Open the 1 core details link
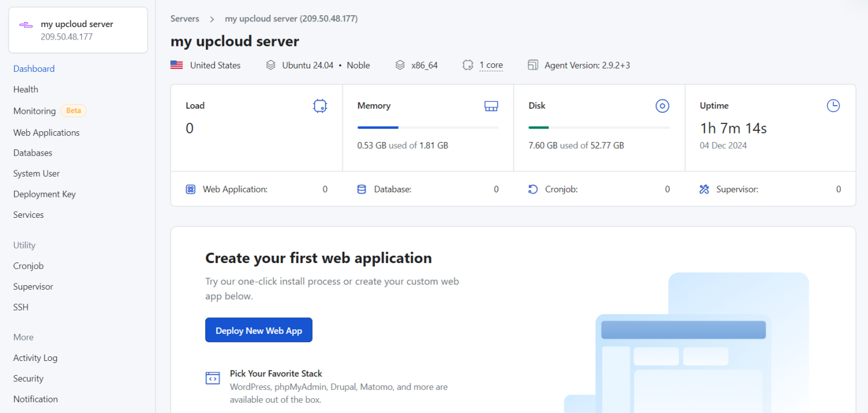 click(491, 65)
